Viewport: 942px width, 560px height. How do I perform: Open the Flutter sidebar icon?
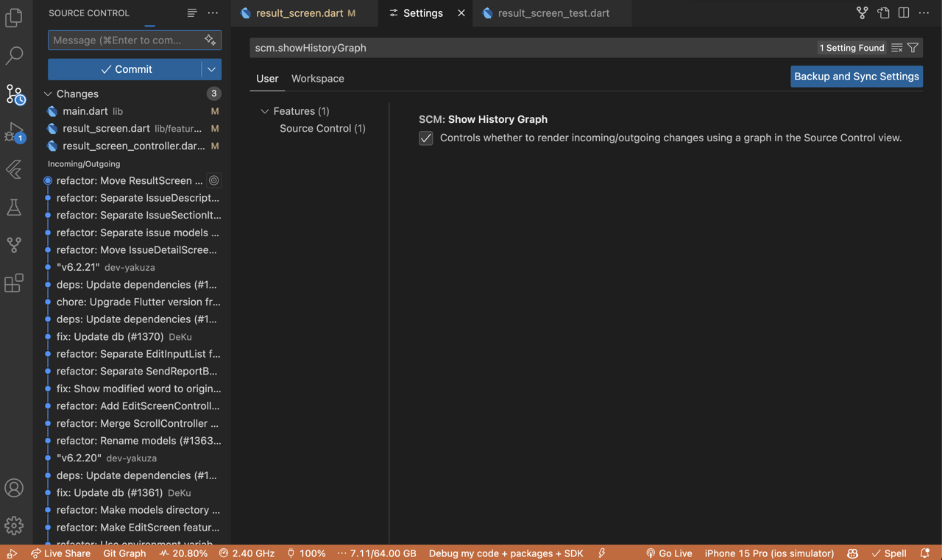pos(14,169)
